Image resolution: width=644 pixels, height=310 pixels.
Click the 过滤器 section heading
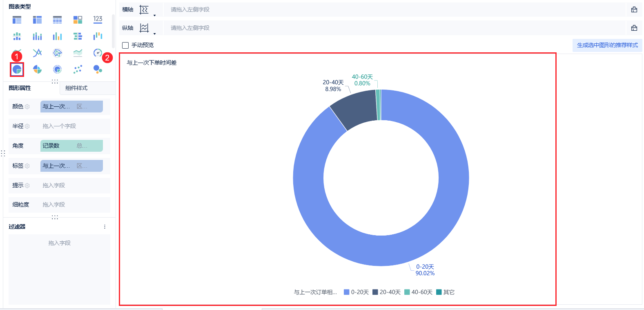(x=17, y=227)
